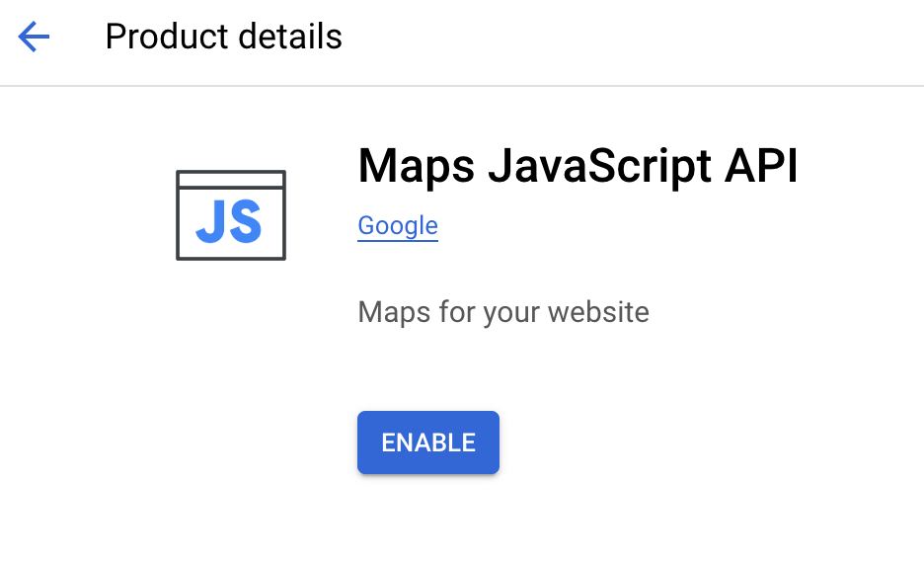The width and height of the screenshot is (924, 561).
Task: Click the Product details page heading
Action: pos(223,38)
